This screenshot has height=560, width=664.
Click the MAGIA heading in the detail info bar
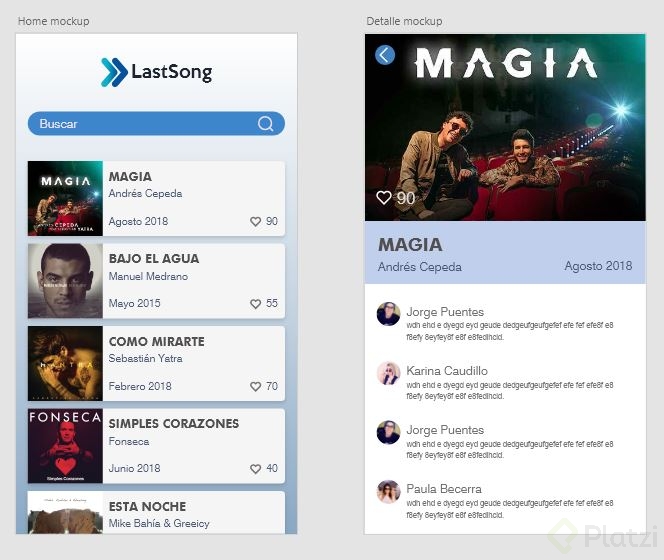[x=410, y=245]
